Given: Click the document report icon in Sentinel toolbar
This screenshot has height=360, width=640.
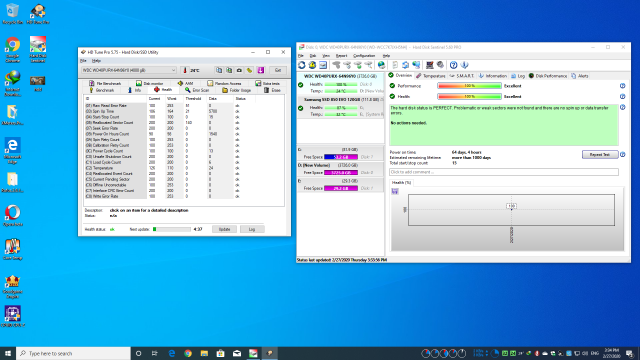Looking at the screenshot, I should coord(395,65).
